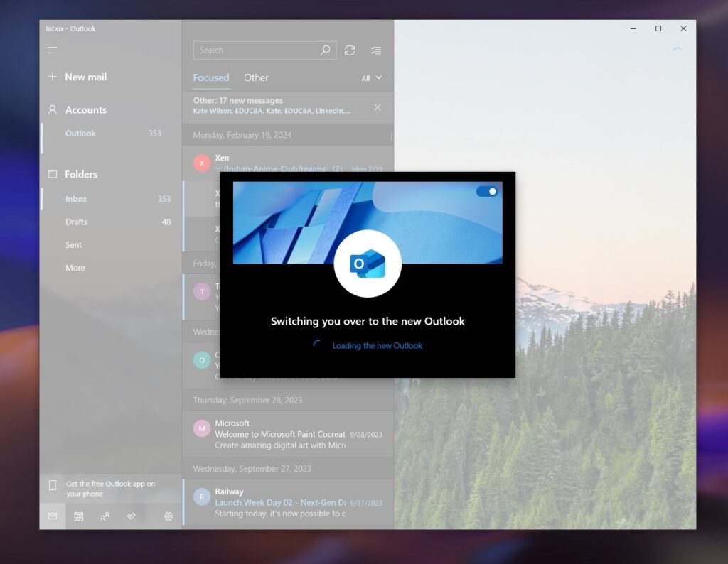This screenshot has height=564, width=728.
Task: Open Settings with the gear icon
Action: tap(168, 516)
